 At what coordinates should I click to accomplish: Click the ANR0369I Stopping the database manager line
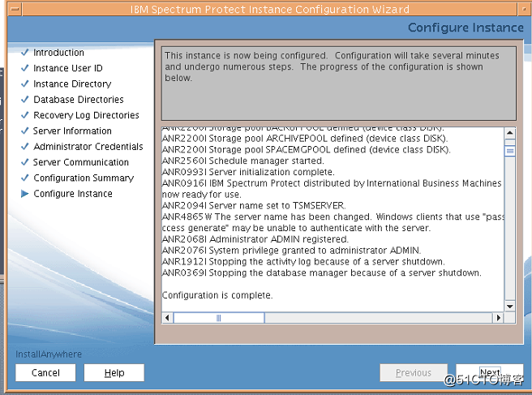coord(322,273)
